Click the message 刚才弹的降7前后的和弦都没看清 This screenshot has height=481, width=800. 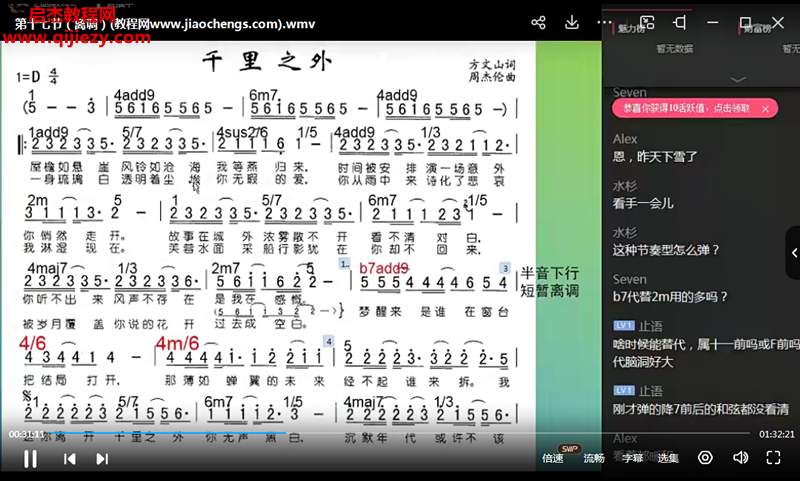[701, 409]
